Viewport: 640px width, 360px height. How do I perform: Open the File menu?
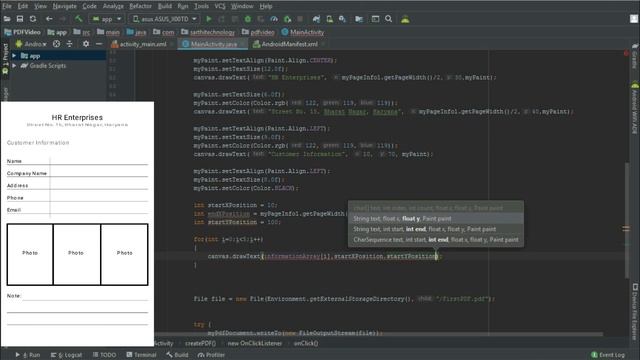pos(7,6)
